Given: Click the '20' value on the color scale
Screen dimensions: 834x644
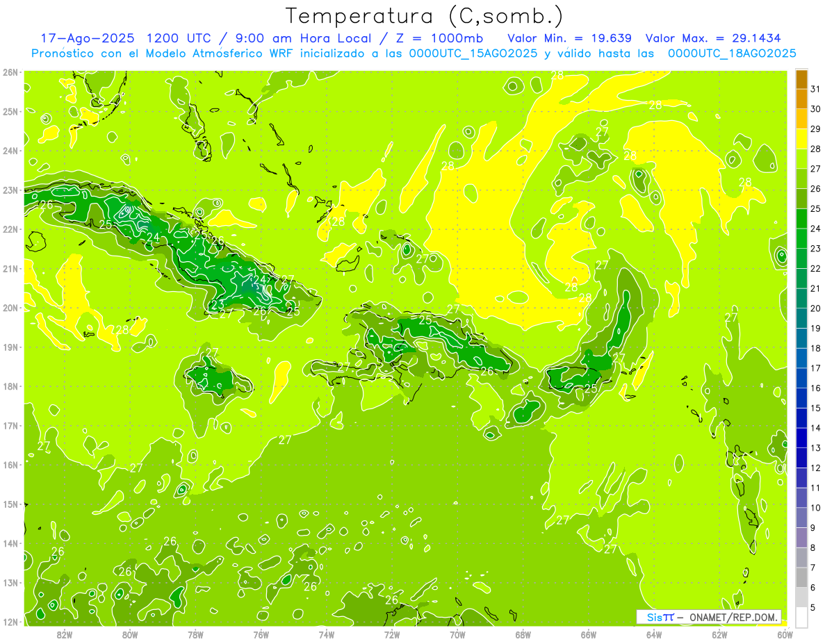Looking at the screenshot, I should click(816, 308).
